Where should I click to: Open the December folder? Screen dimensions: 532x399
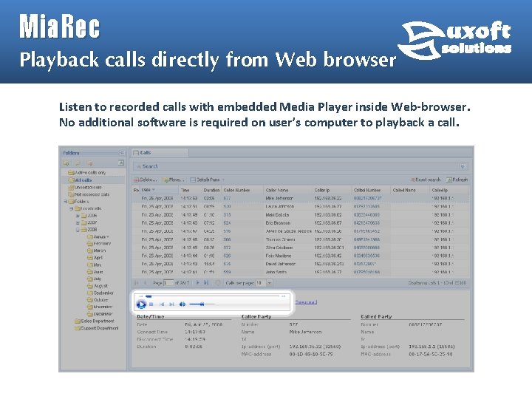coord(100,314)
